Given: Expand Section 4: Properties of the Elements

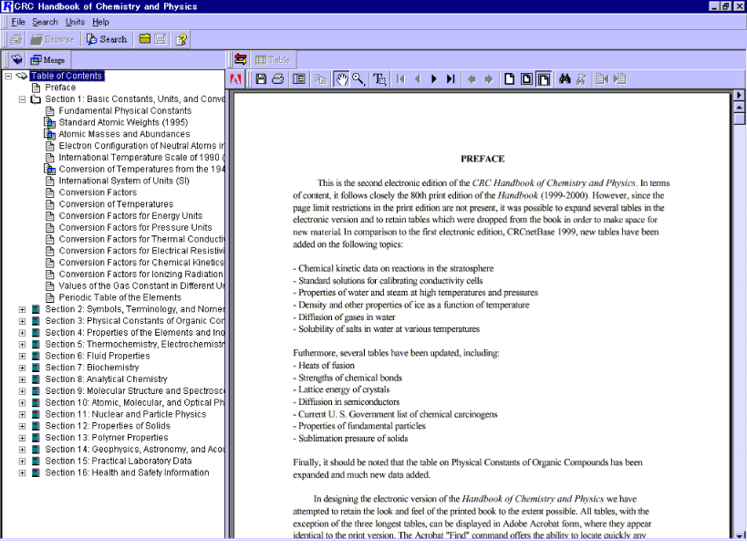Looking at the screenshot, I should [x=22, y=333].
